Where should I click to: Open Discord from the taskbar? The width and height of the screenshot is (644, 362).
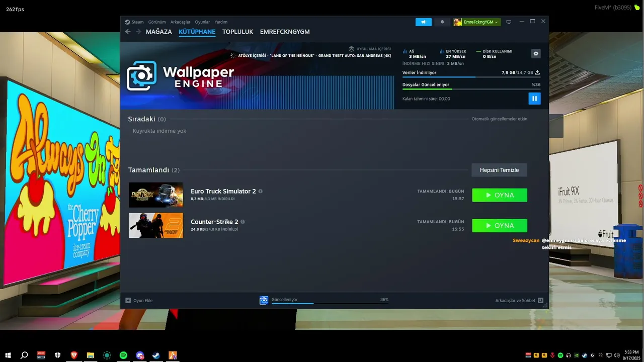(140, 355)
